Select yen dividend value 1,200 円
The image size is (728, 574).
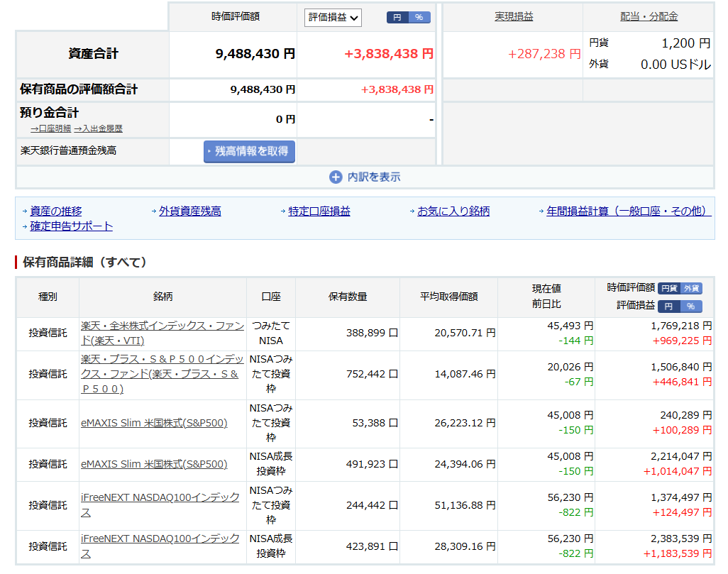tap(685, 43)
